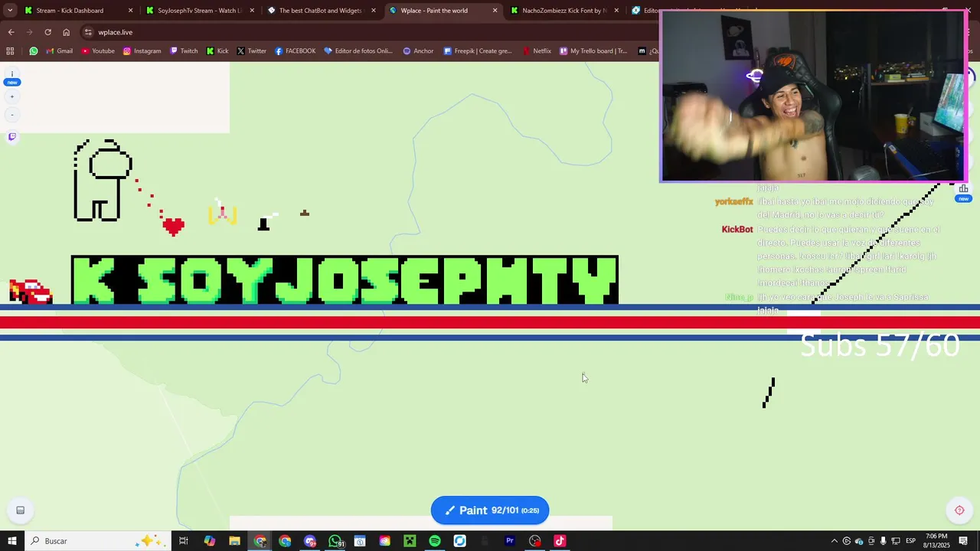Open the Netflix bookmark

pyautogui.click(x=537, y=51)
